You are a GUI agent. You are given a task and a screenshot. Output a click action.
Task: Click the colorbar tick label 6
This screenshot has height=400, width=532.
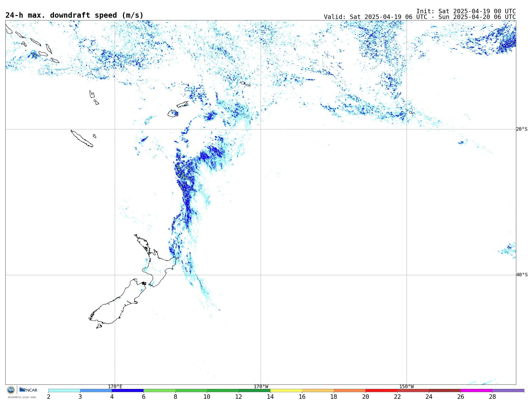click(144, 397)
